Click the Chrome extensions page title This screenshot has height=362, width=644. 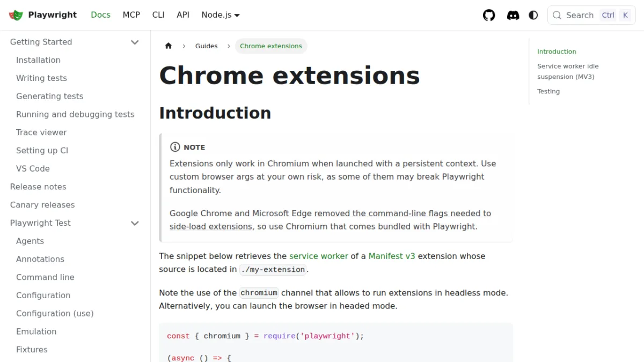[289, 76]
